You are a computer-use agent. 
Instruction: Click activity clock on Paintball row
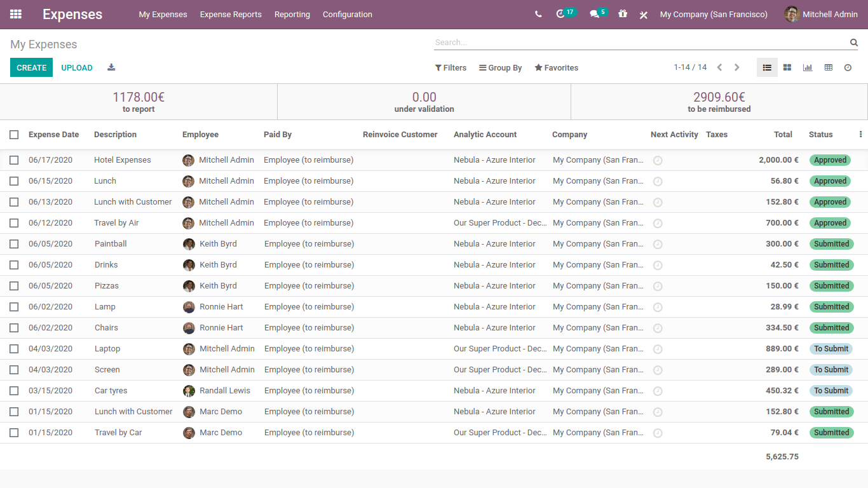pyautogui.click(x=658, y=244)
